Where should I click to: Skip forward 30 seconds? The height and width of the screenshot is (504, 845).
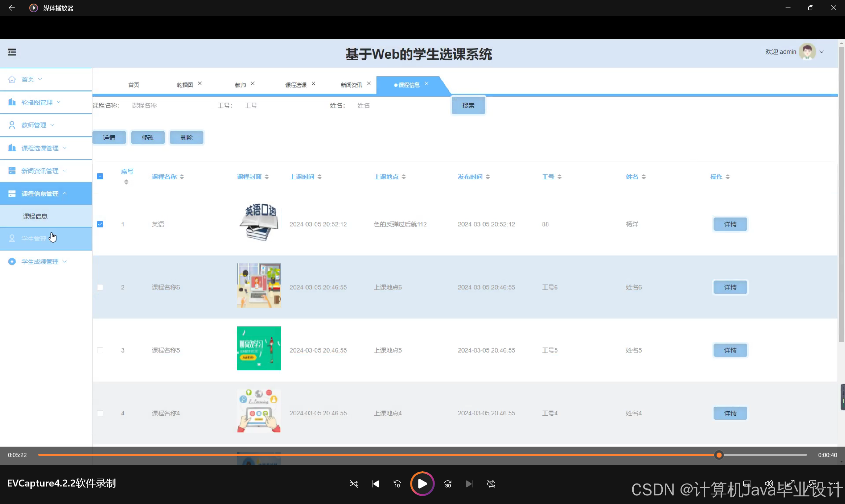coord(447,484)
